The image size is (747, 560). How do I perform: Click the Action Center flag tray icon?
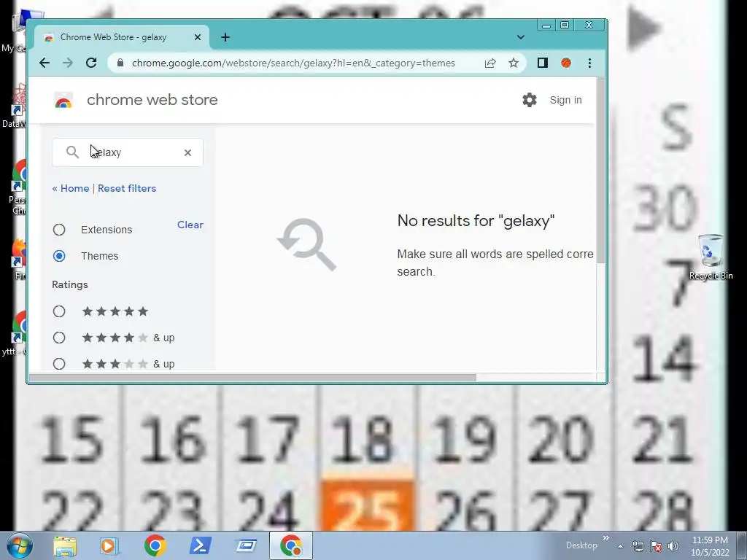click(x=656, y=546)
